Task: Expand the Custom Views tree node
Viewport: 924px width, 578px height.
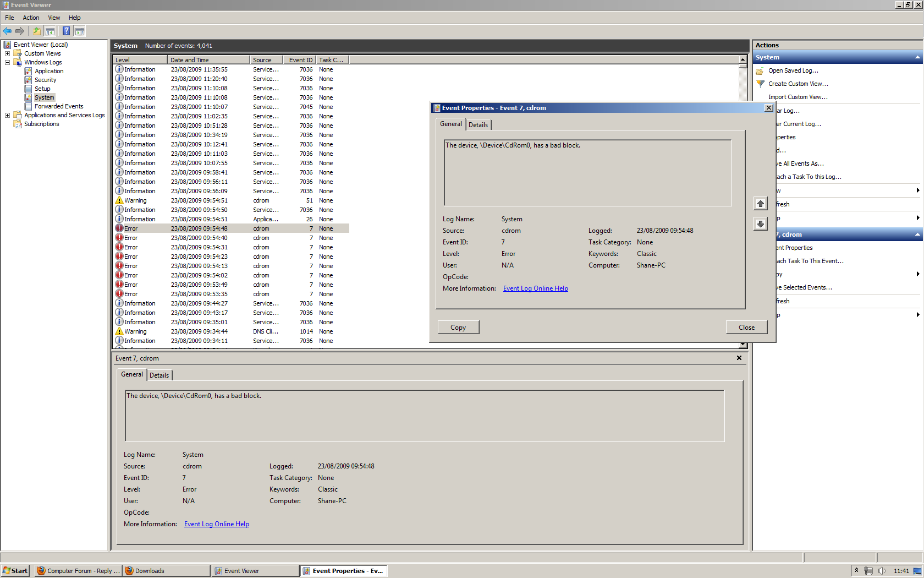Action: [7, 53]
